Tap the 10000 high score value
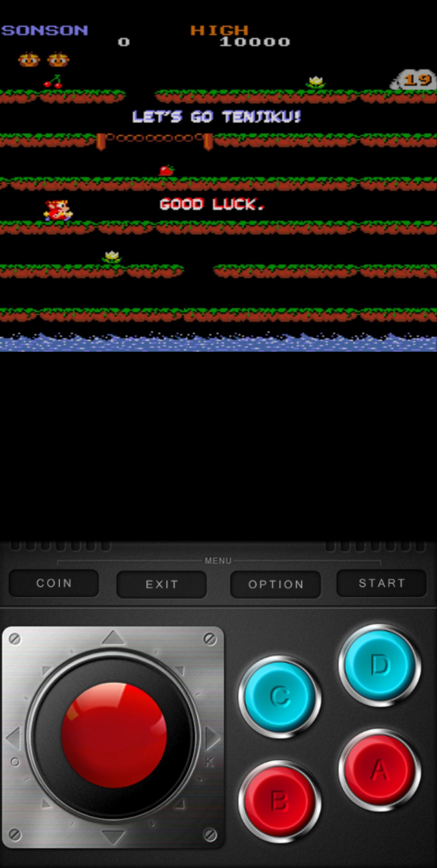Viewport: 437px width, 868px height. pyautogui.click(x=255, y=42)
